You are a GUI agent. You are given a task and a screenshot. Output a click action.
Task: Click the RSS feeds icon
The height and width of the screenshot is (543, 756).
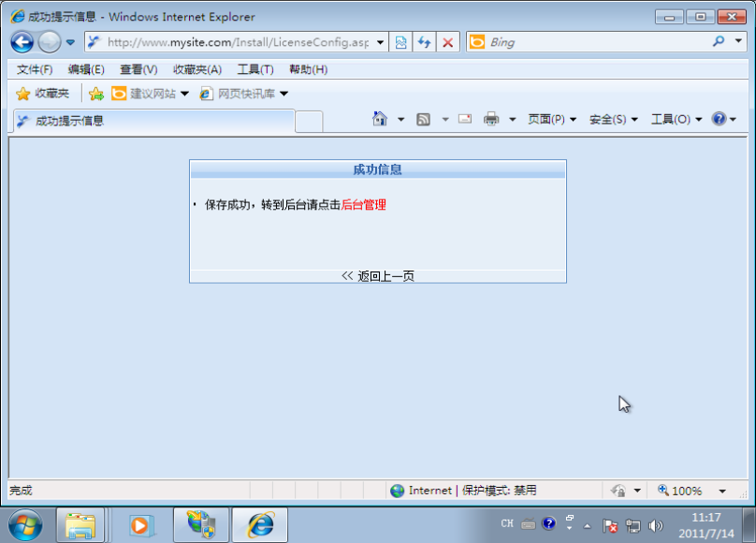pos(423,119)
